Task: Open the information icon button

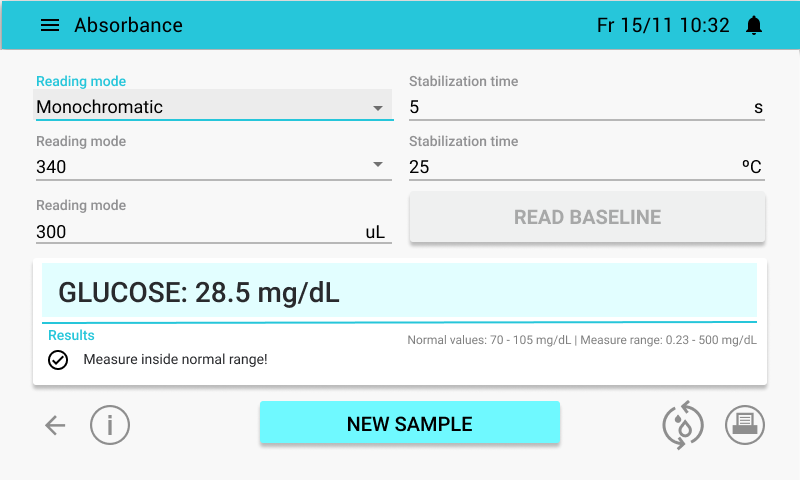Action: (110, 425)
